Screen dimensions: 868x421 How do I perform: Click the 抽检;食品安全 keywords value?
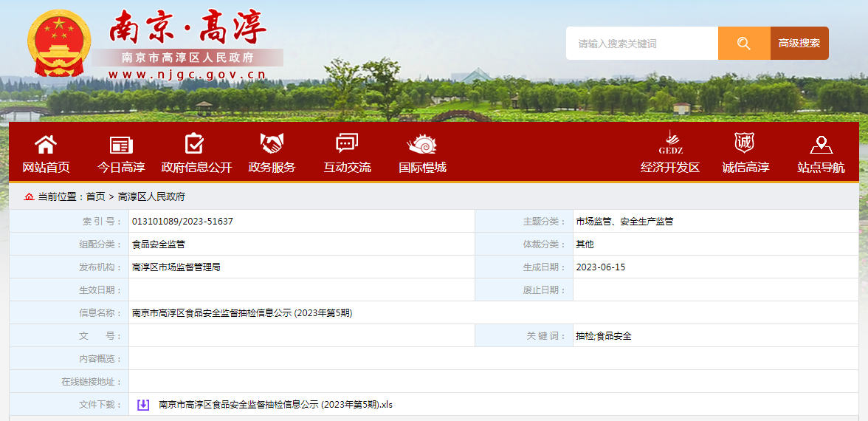tap(604, 335)
